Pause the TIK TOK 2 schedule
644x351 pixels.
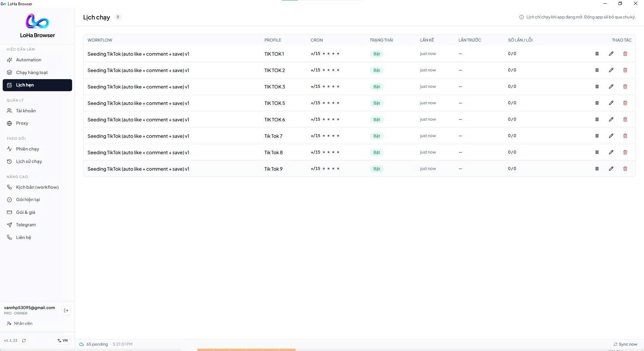[597, 70]
